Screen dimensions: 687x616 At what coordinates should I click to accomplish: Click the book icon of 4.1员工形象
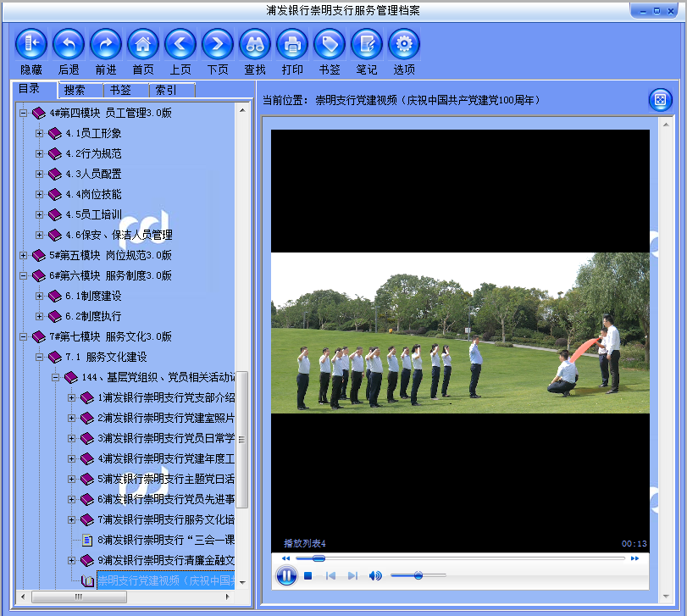point(55,133)
